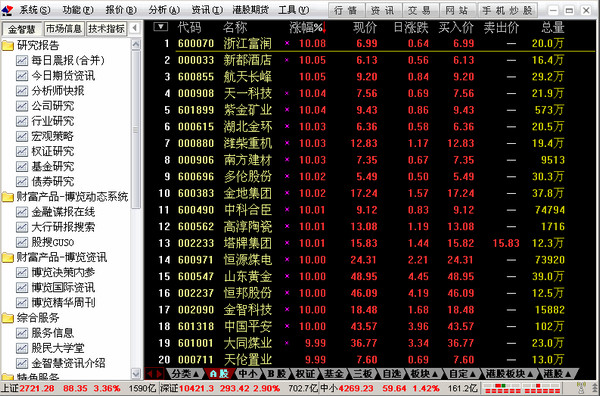Click the 资讯 toolbar button
The height and width of the screenshot is (396, 600).
coord(383,10)
